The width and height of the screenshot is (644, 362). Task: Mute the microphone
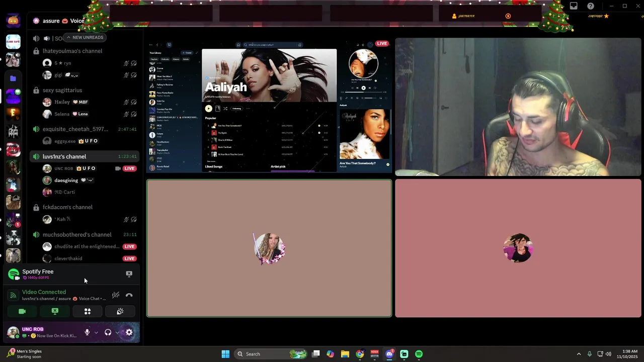click(87, 332)
